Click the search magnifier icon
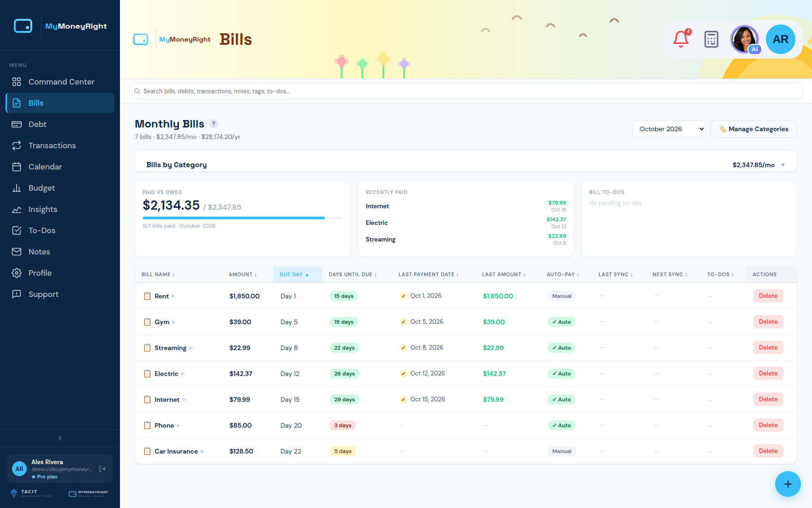Image resolution: width=812 pixels, height=508 pixels. pos(137,91)
